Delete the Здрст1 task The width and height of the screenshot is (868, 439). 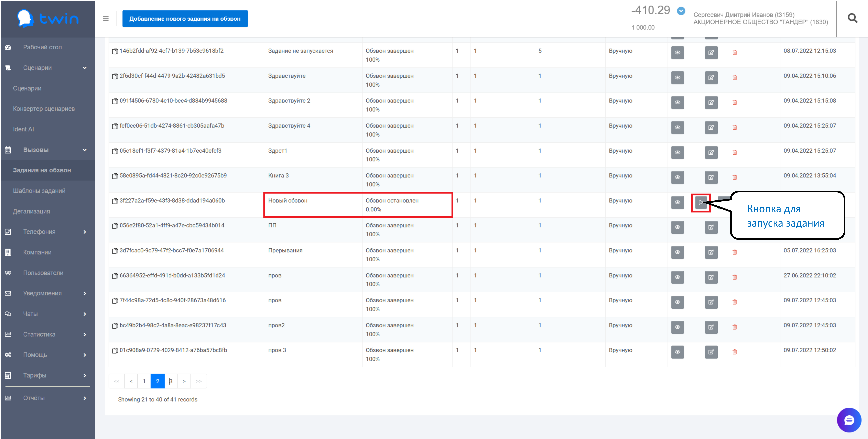(x=735, y=152)
